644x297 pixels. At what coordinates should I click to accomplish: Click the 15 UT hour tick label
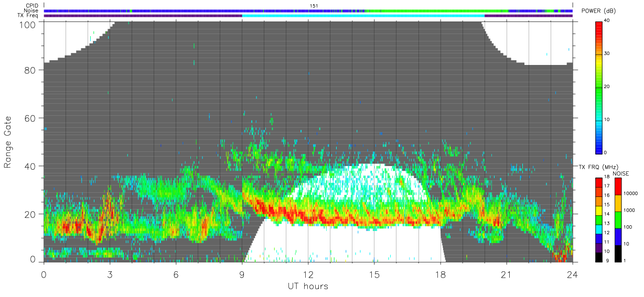[x=374, y=274]
